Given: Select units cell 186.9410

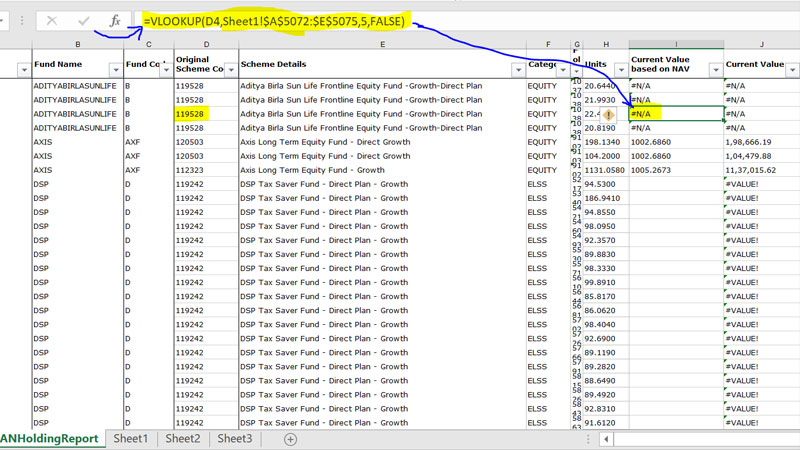Looking at the screenshot, I should pos(606,198).
